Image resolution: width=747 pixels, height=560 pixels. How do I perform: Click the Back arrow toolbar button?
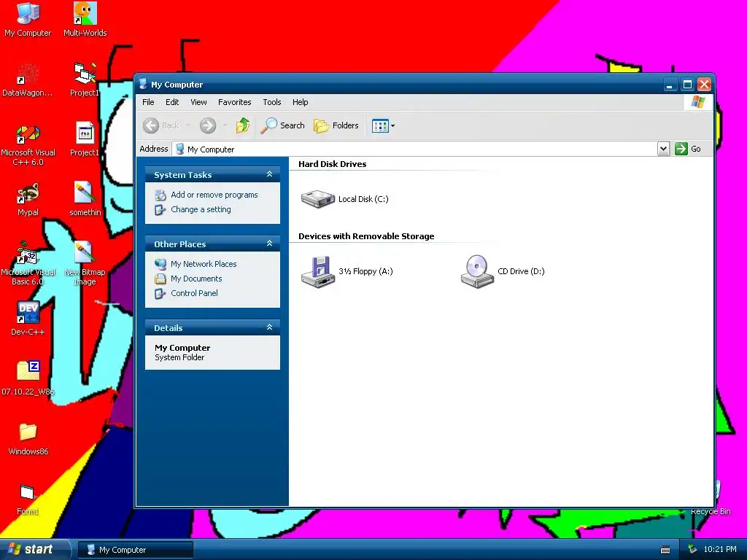pyautogui.click(x=160, y=125)
